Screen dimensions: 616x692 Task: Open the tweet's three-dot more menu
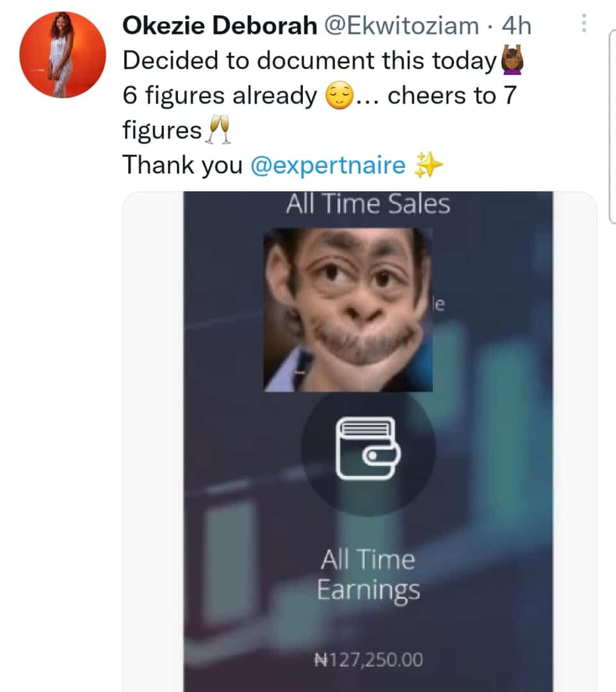(x=584, y=23)
